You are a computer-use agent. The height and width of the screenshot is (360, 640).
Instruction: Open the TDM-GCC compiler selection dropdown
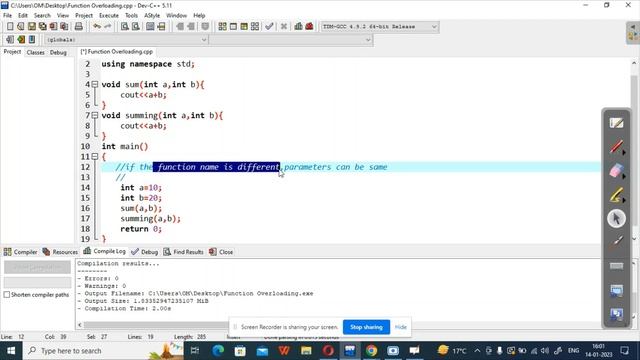434,27
